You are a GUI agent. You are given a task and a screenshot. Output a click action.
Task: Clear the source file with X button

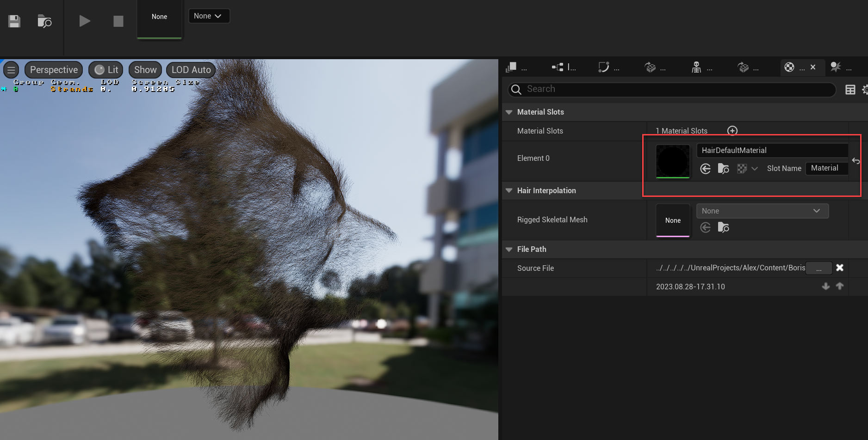pos(840,268)
